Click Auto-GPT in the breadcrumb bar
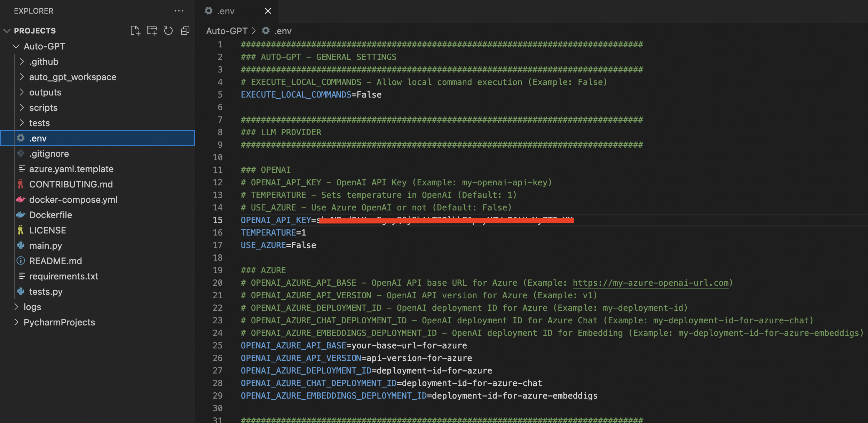Image resolution: width=868 pixels, height=423 pixels. point(226,31)
